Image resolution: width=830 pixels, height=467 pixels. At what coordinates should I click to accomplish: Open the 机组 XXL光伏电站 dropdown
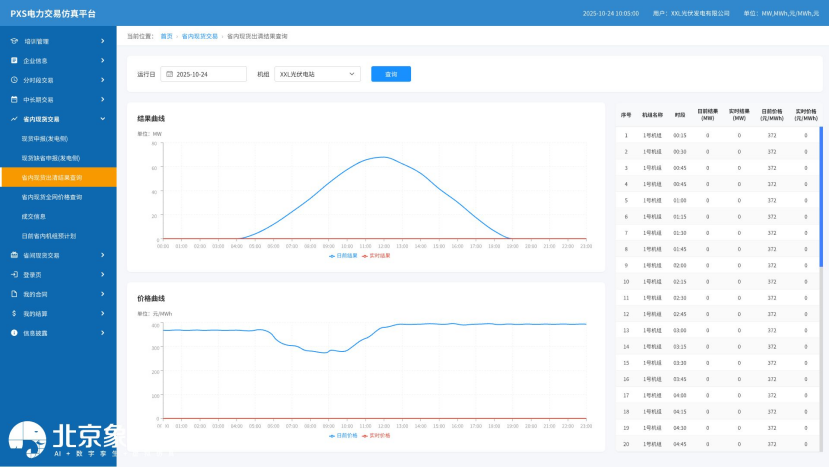coord(318,74)
